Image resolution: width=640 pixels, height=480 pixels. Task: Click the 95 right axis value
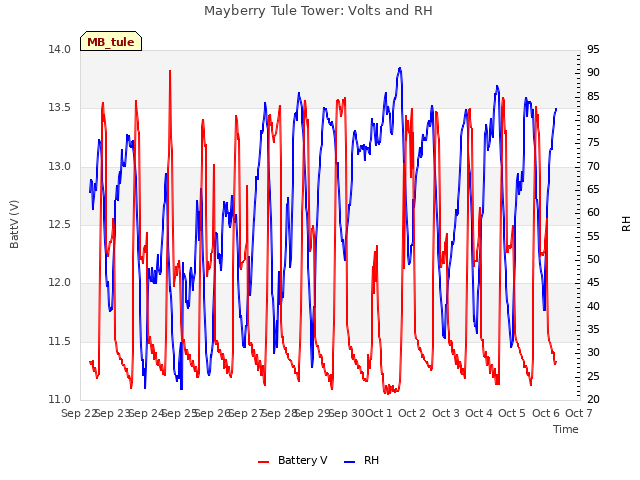pyautogui.click(x=593, y=49)
